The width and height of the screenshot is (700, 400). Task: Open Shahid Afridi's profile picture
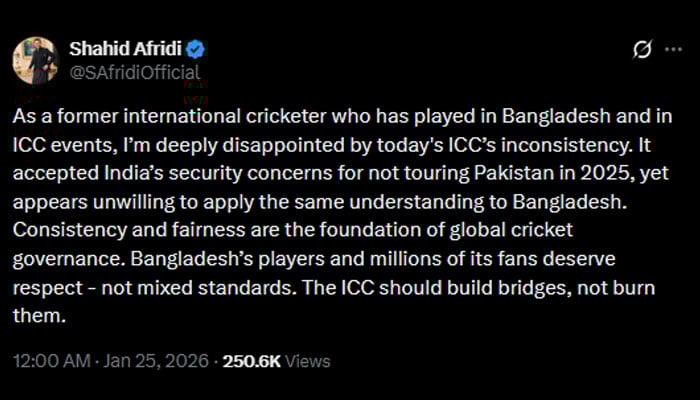click(35, 60)
